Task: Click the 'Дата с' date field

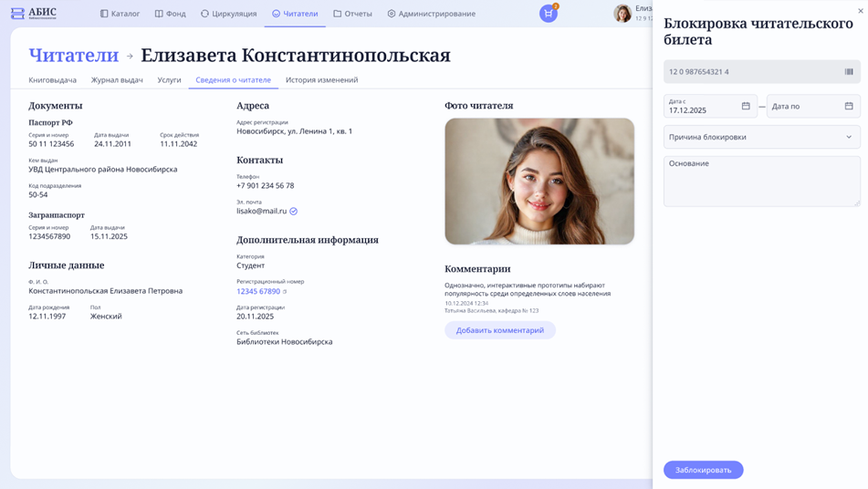Action: [710, 106]
